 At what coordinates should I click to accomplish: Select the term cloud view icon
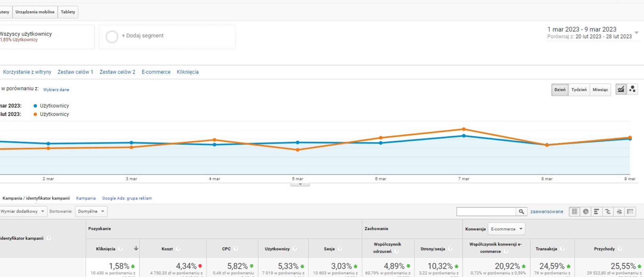(x=619, y=211)
